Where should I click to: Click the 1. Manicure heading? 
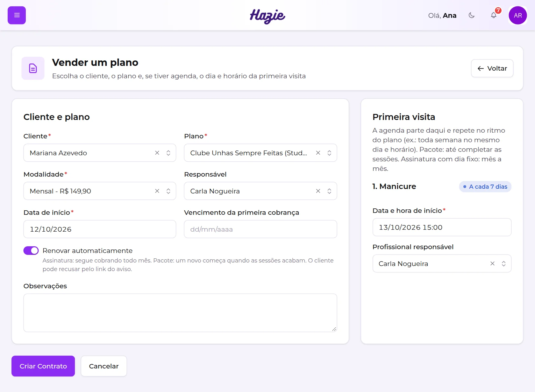pyautogui.click(x=394, y=186)
